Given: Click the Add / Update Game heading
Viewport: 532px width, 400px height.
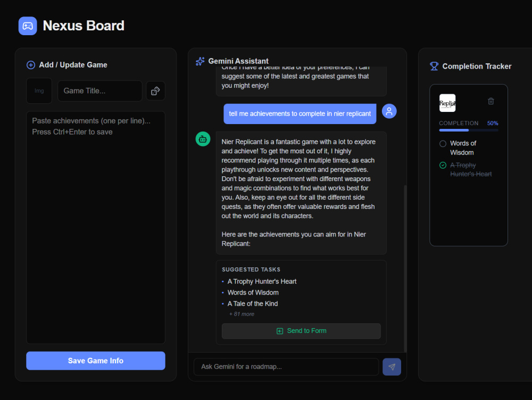Looking at the screenshot, I should tap(73, 65).
